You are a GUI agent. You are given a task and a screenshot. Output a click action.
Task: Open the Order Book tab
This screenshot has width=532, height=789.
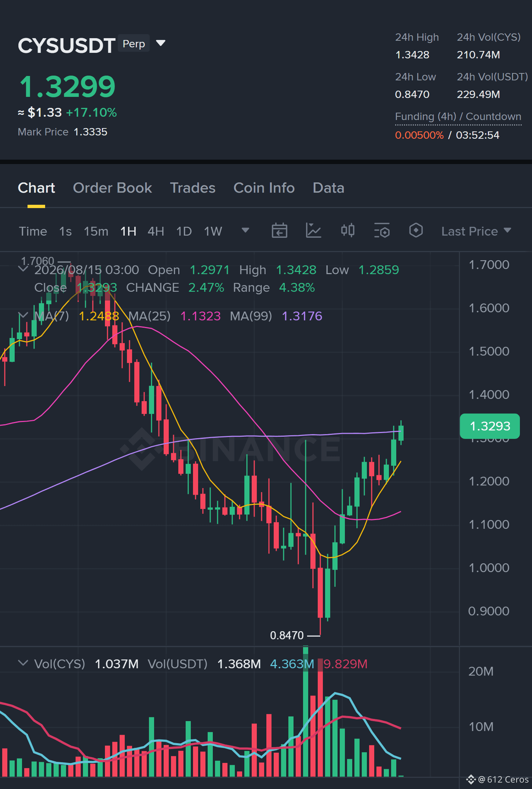click(112, 188)
